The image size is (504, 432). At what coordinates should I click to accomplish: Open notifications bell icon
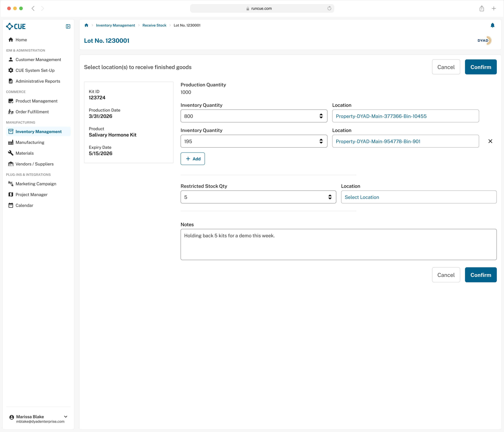[x=493, y=25]
